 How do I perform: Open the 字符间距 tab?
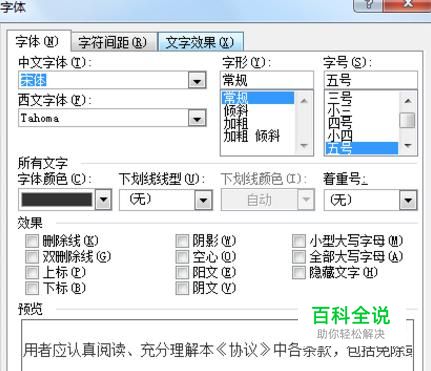(x=114, y=42)
